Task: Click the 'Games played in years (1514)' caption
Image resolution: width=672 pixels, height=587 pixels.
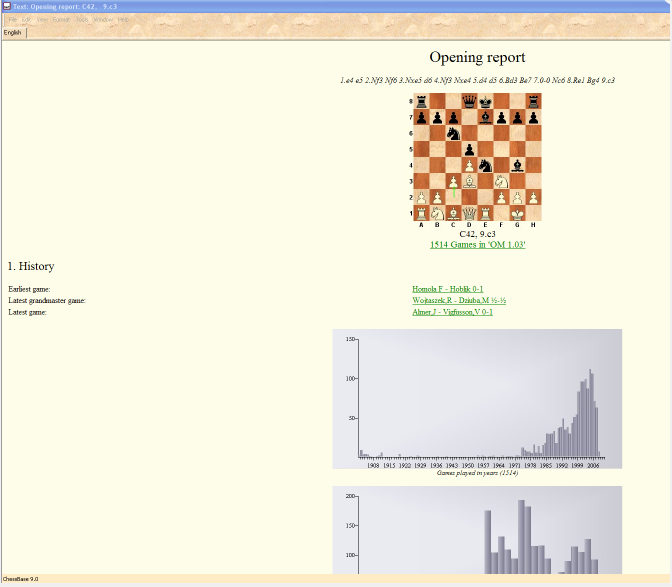Action: point(477,473)
